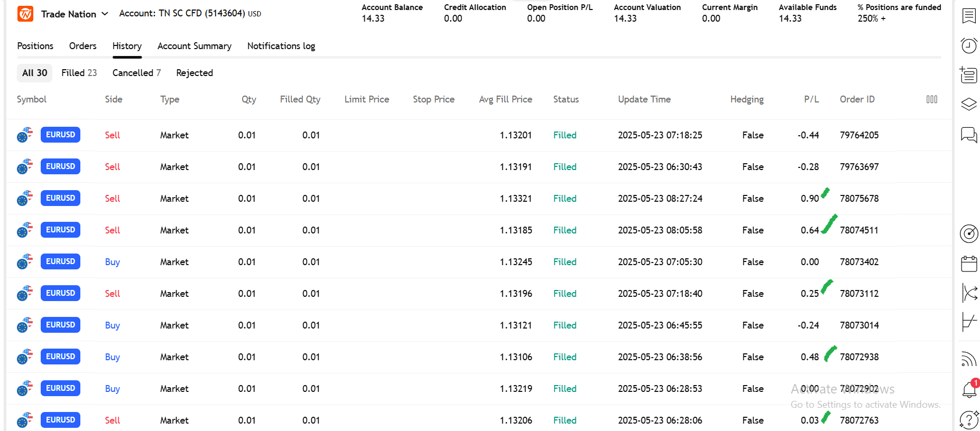
Task: Open the help center question icon
Action: pos(968,420)
